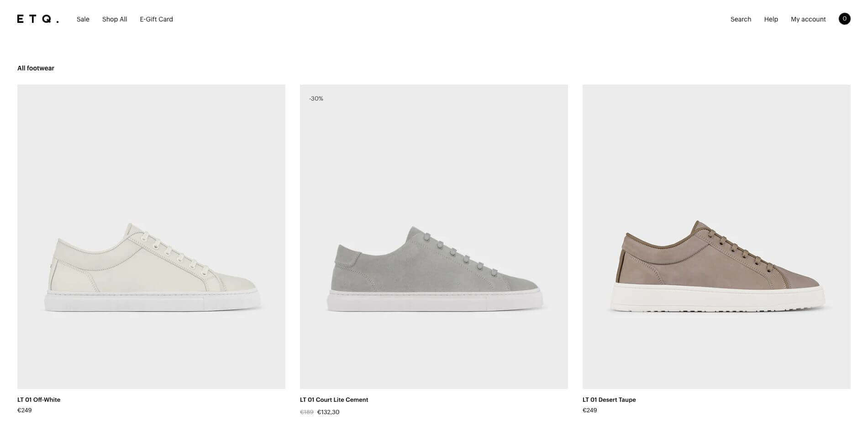Open Search in the header
Screen dimensions: 868x426
tap(741, 19)
